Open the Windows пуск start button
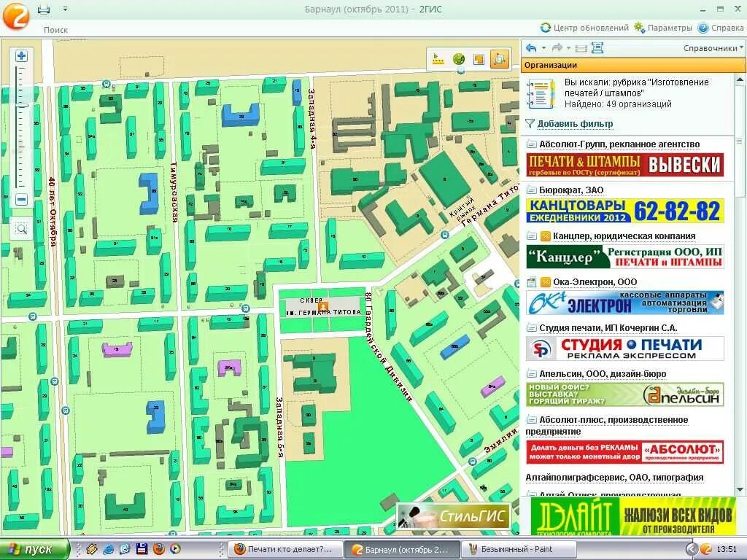 point(34,549)
